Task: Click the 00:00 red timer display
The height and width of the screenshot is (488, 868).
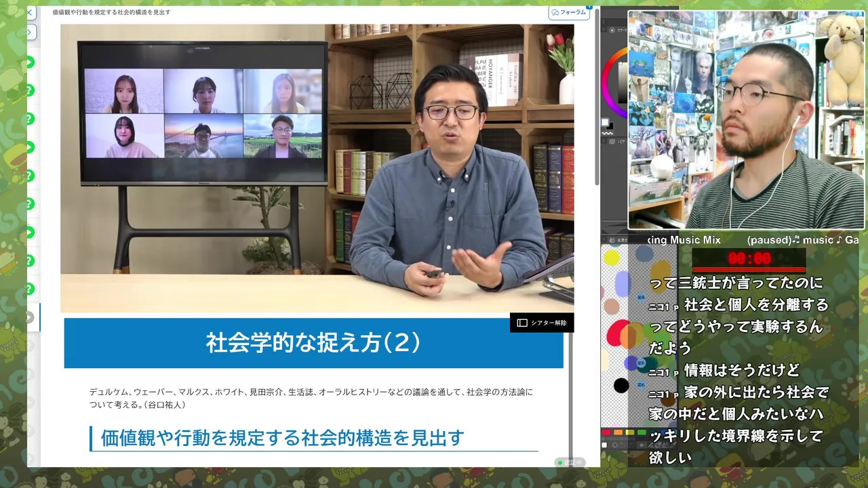Action: [749, 259]
